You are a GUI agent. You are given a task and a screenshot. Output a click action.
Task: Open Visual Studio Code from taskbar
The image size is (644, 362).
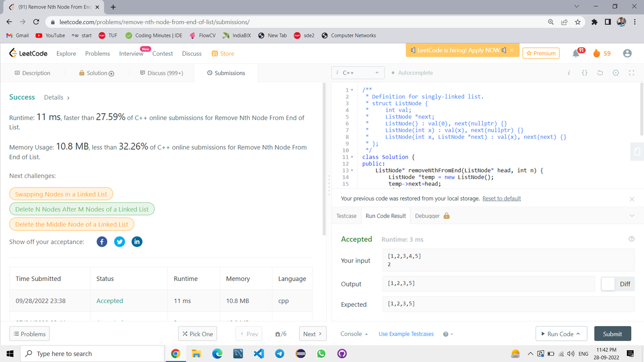(259, 353)
